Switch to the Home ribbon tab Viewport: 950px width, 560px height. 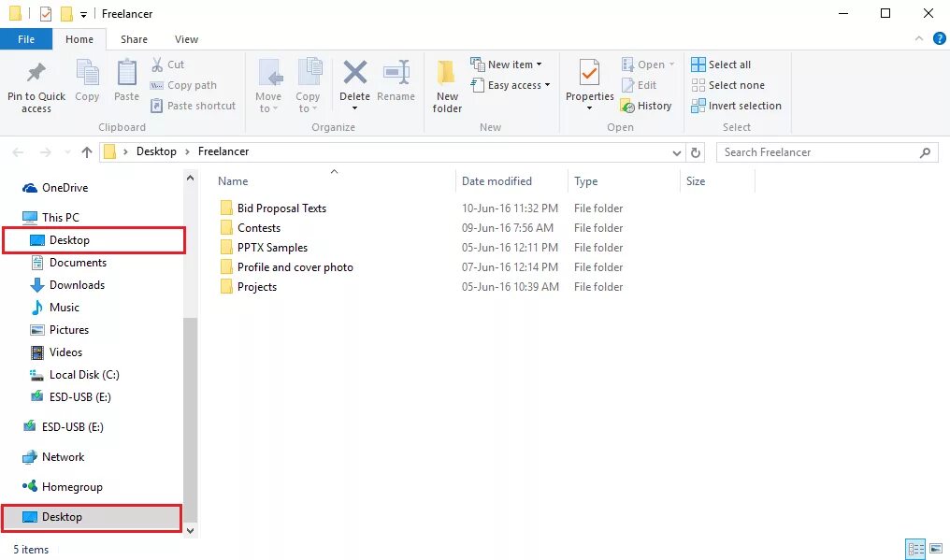[x=79, y=39]
